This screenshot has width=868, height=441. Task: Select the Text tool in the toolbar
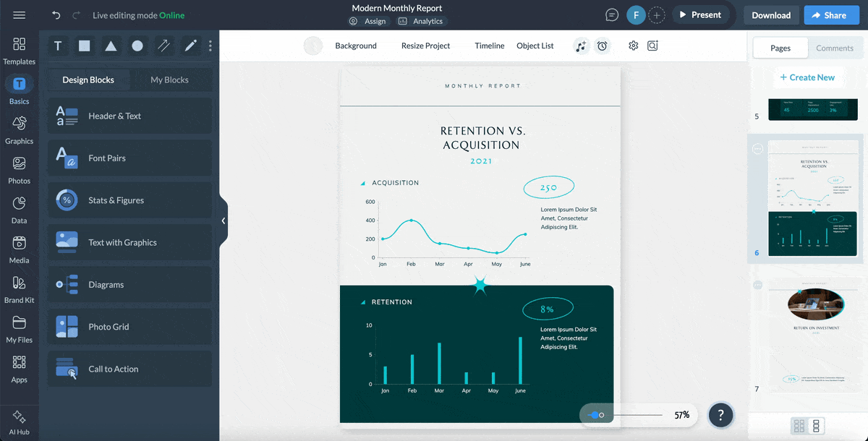(57, 46)
